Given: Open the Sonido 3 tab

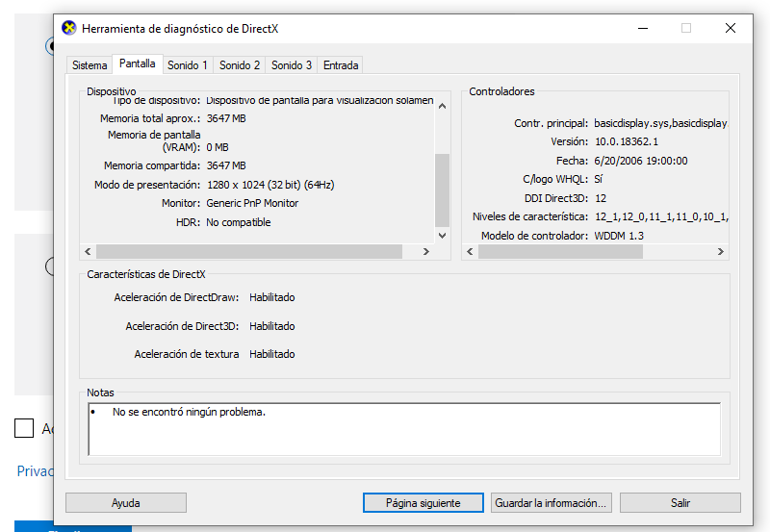Looking at the screenshot, I should [292, 65].
